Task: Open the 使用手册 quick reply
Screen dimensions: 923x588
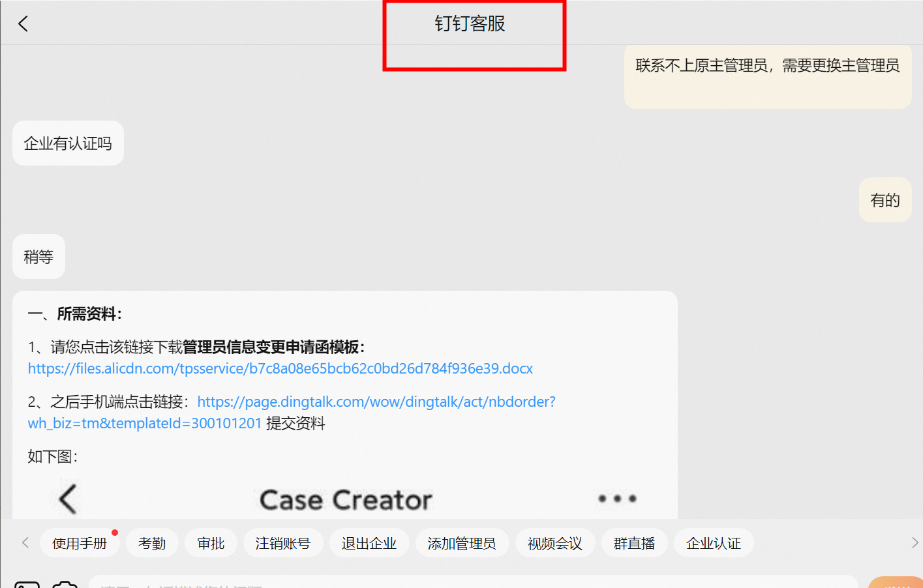Action: tap(80, 543)
